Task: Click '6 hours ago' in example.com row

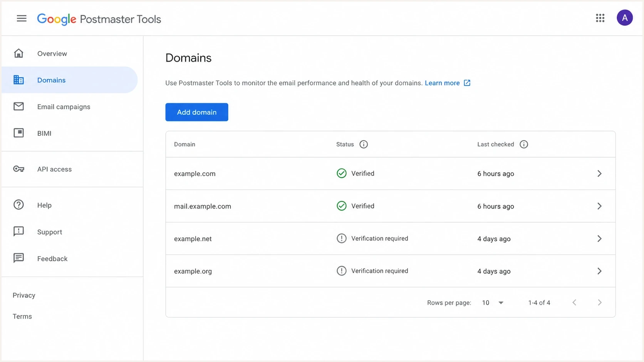Action: [x=496, y=173]
